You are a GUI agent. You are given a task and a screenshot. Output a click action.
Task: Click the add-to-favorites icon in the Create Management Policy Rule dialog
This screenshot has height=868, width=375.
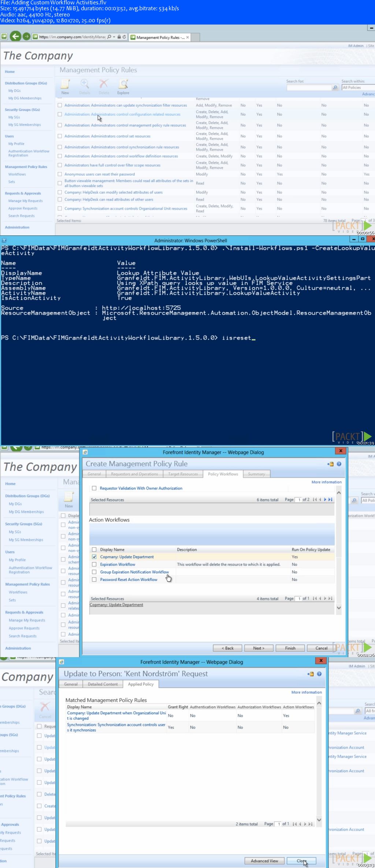click(x=331, y=464)
